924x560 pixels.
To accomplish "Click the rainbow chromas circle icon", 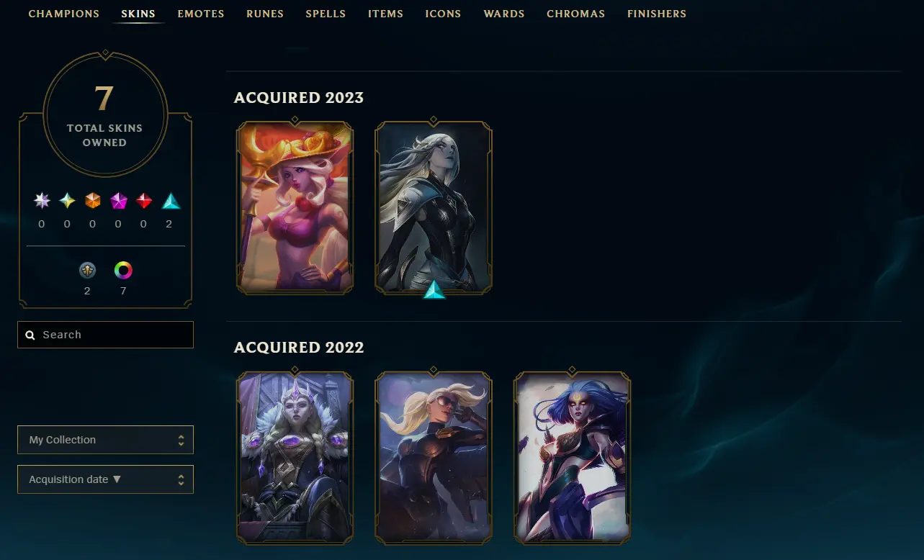I will pyautogui.click(x=124, y=271).
